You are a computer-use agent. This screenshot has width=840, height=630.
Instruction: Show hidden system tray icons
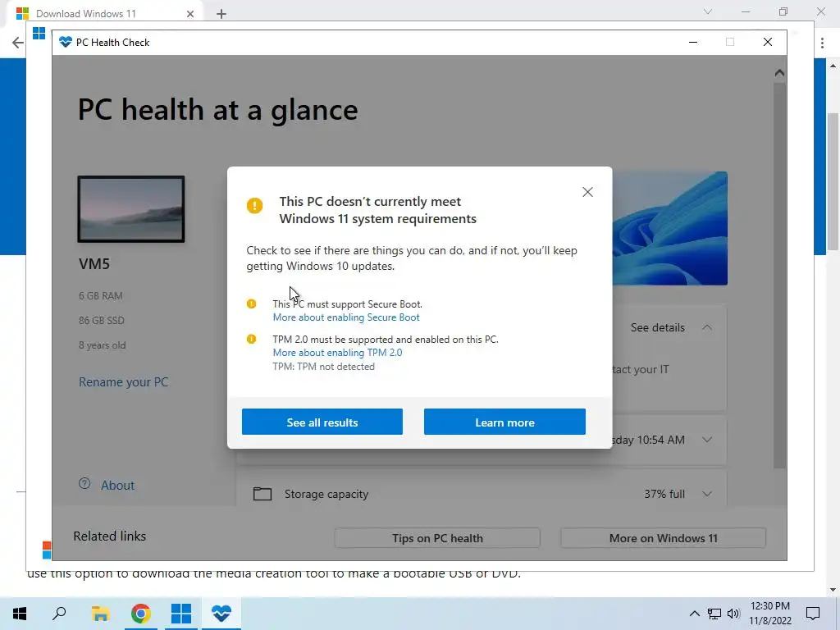[x=694, y=614]
